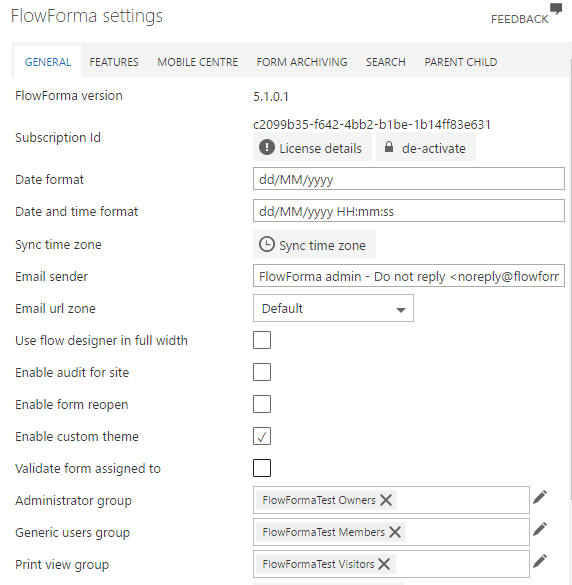Edit Generic users group with pencil icon
Viewport: 572px width, 585px height.
pyautogui.click(x=540, y=530)
